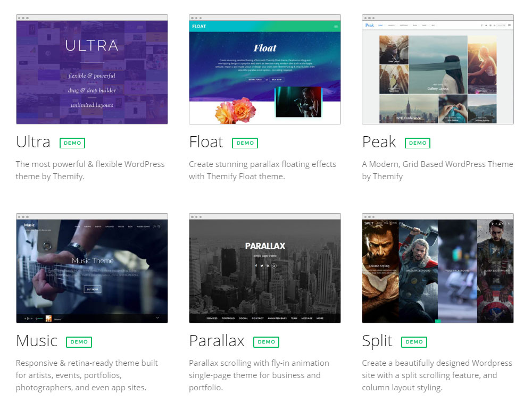Select the Split superheroes preview thumbnail

[x=438, y=269]
